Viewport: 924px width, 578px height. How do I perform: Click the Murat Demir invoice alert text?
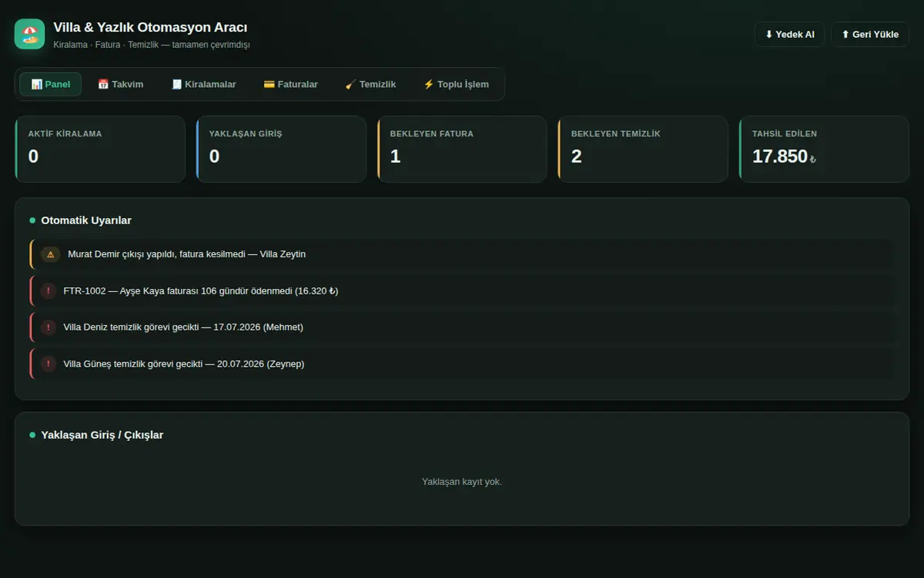186,254
